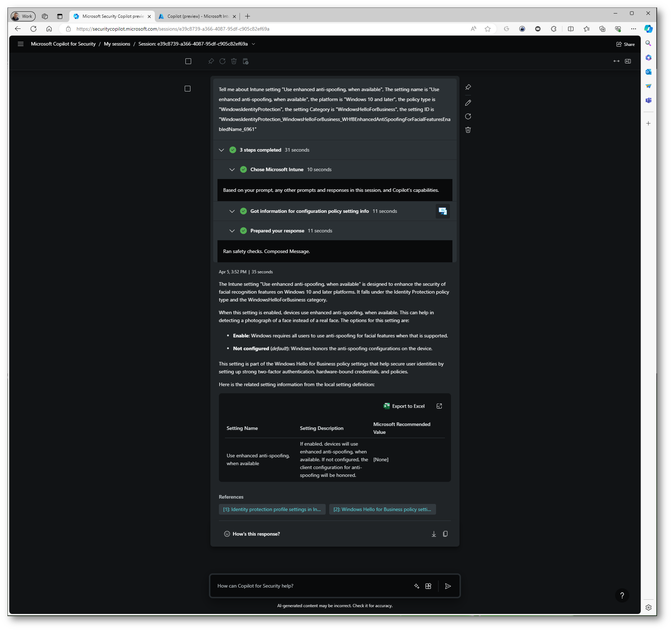Tick the checkbox beside the anti-spoofing prompt
672x631 pixels.
[x=188, y=89]
